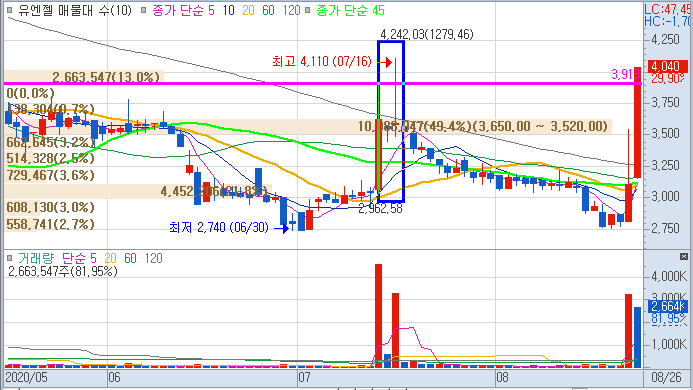Click the 2,750 price axis label
693x390 pixels.
click(666, 228)
